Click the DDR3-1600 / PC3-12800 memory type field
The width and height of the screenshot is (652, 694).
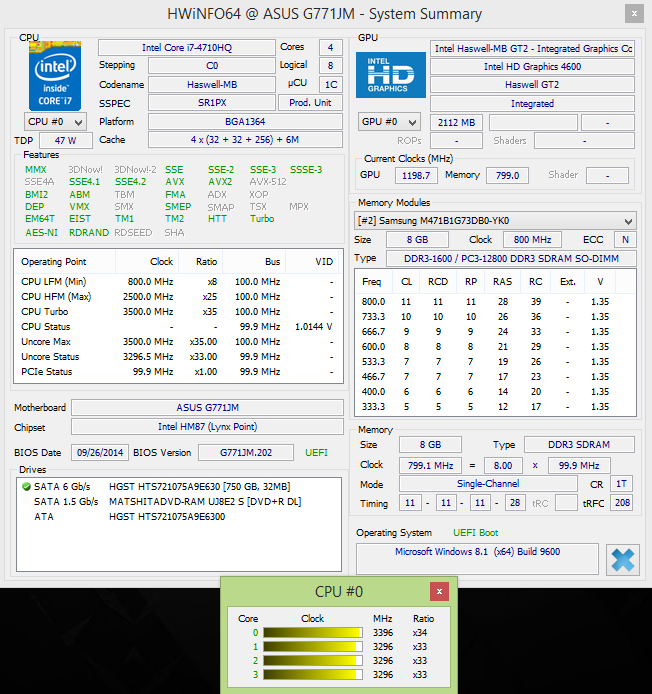pyautogui.click(x=511, y=258)
